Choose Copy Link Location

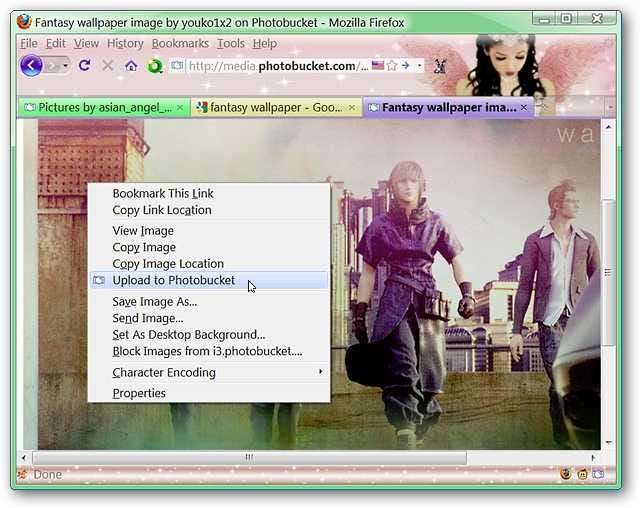coord(208,210)
